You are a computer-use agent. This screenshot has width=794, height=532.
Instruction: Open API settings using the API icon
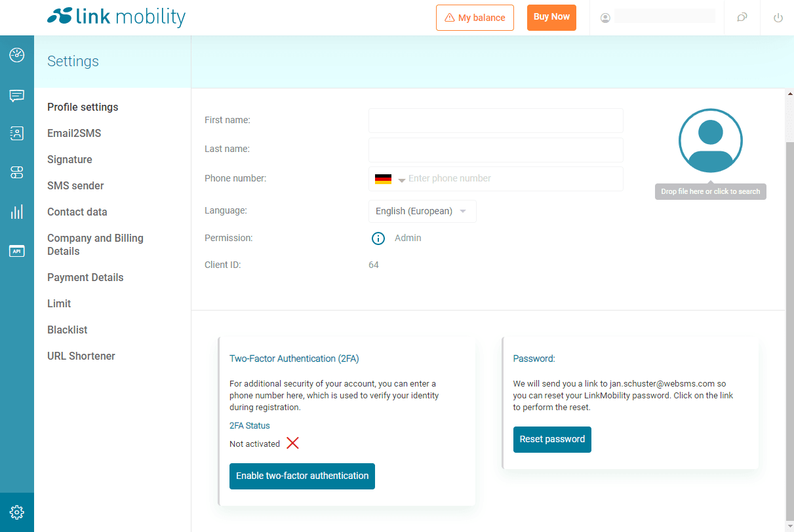point(17,251)
